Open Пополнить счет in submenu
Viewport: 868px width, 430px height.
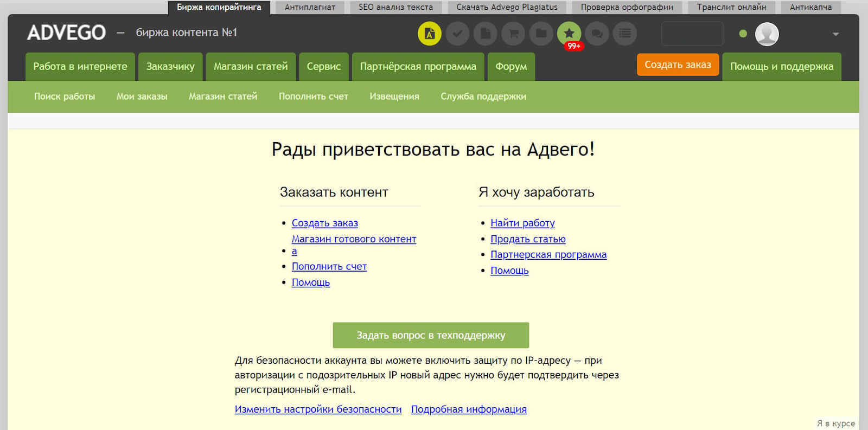(x=314, y=97)
